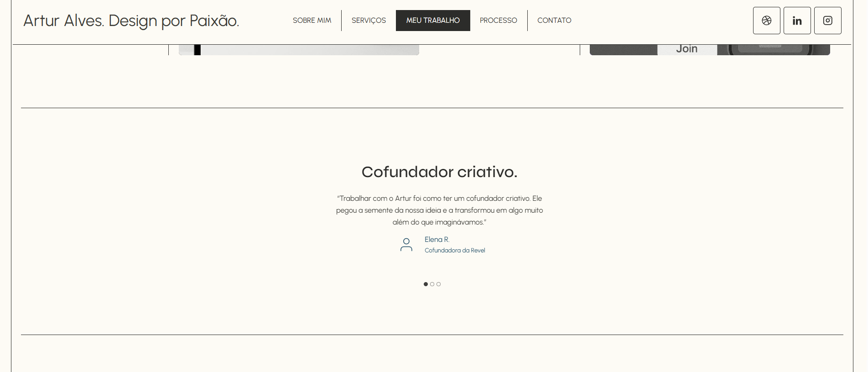The image size is (868, 372).
Task: Open the Instagram social icon
Action: (827, 21)
